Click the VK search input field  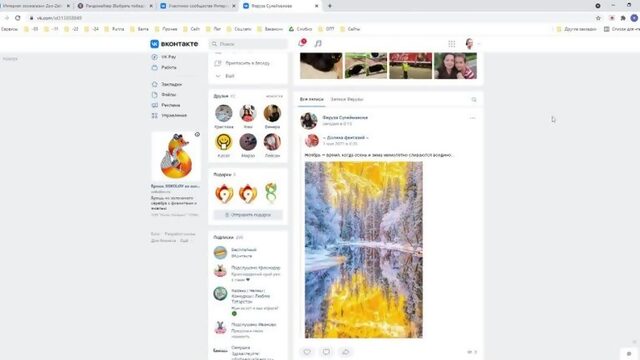(x=248, y=44)
